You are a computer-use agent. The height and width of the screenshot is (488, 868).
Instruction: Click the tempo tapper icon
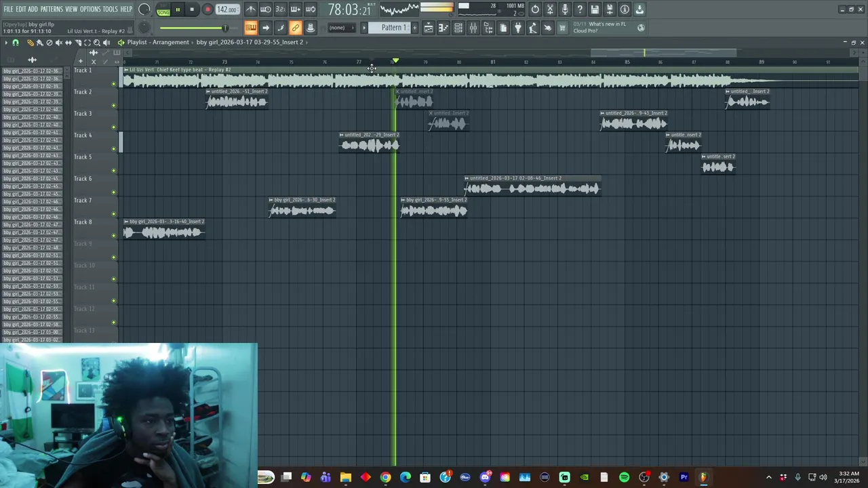[533, 28]
